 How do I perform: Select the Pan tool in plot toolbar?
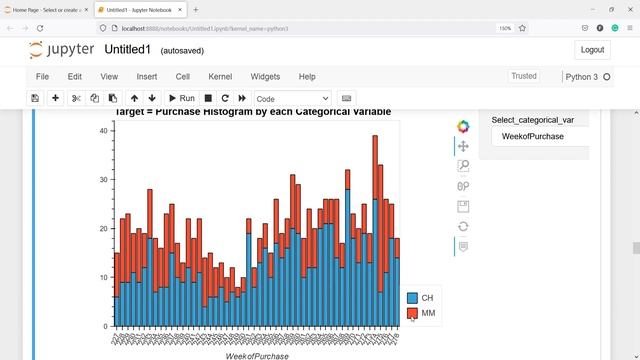463,146
